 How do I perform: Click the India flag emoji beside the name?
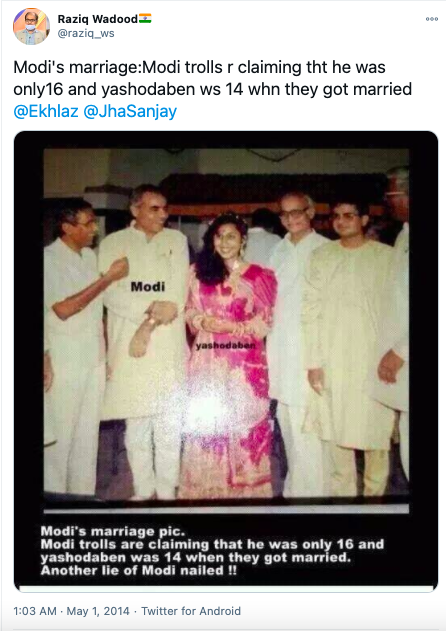pyautogui.click(x=145, y=19)
